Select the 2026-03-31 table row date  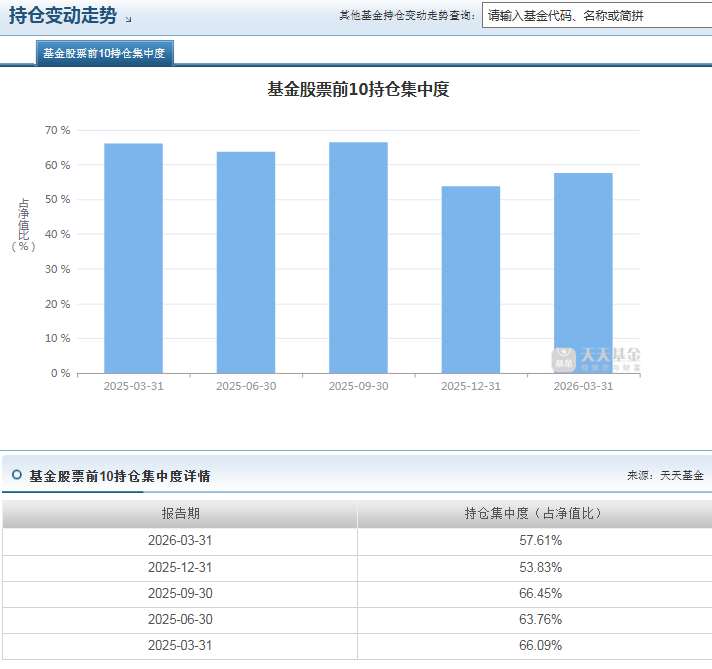180,540
